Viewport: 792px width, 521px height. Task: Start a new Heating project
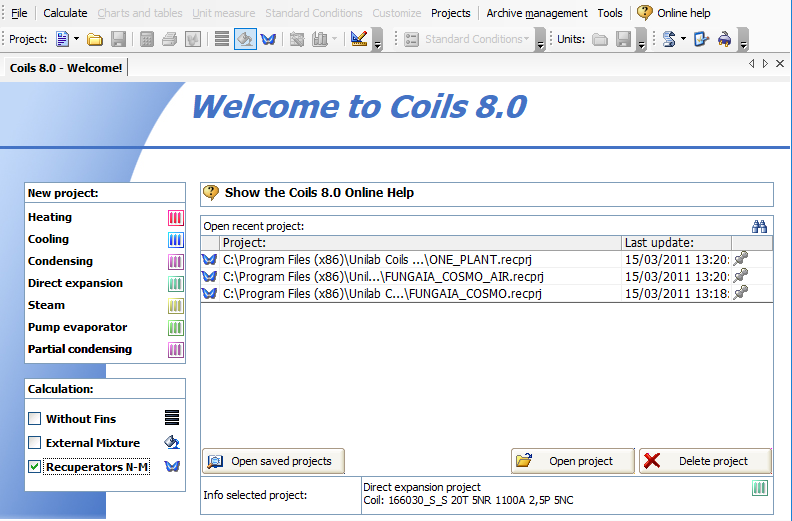coord(50,217)
